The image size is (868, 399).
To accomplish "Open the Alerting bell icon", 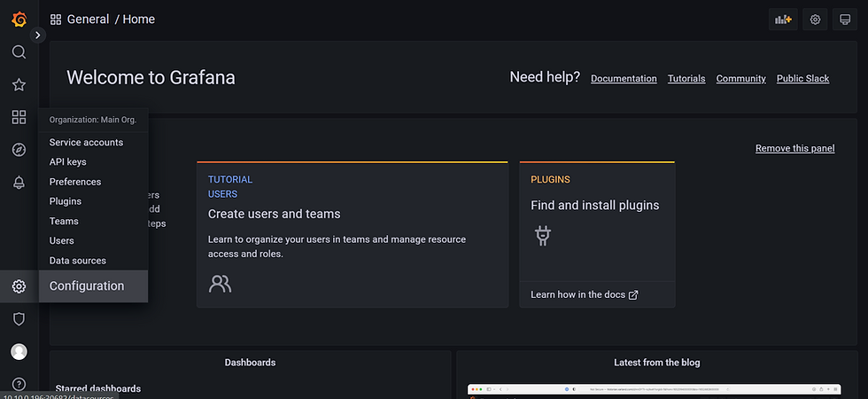I will tap(19, 183).
